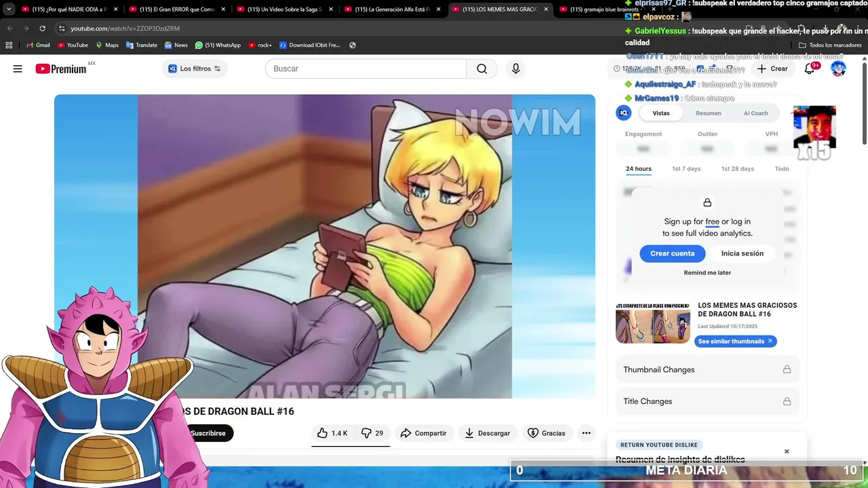This screenshot has width=868, height=488.
Task: Focus the Buscar search field
Action: click(366, 68)
